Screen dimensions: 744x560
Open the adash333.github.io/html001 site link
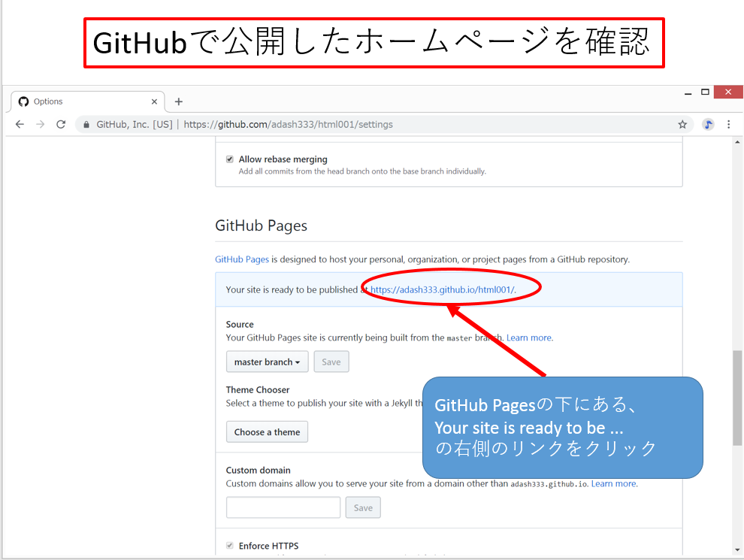pos(442,289)
